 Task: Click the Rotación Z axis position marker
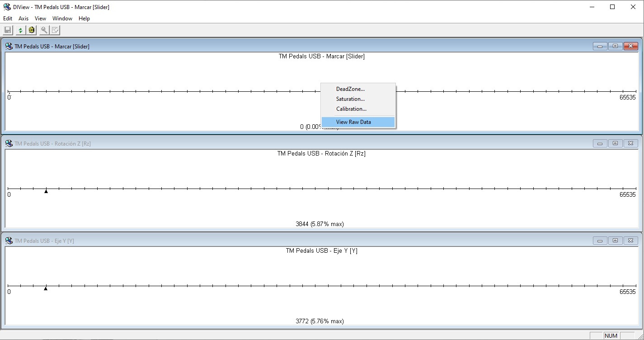click(x=46, y=191)
